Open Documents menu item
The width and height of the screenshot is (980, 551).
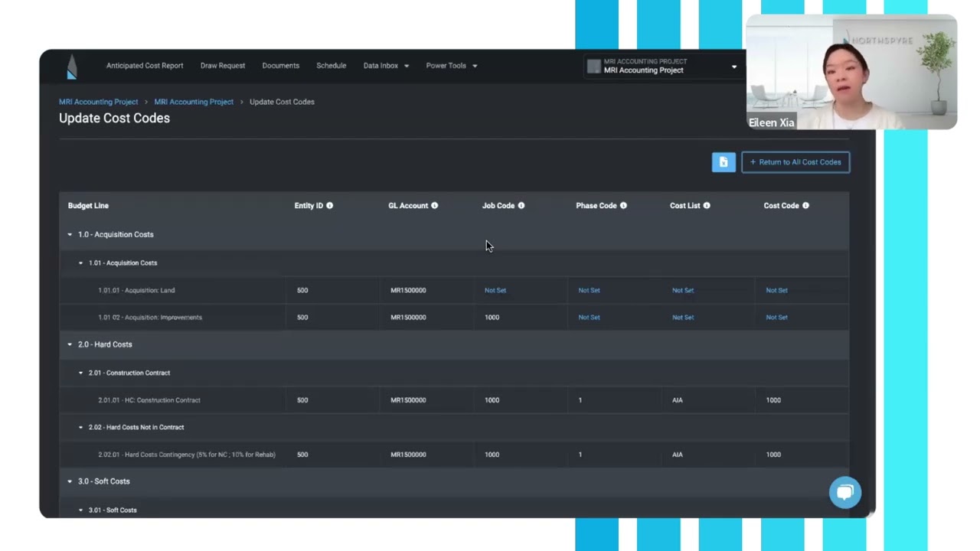click(x=281, y=66)
